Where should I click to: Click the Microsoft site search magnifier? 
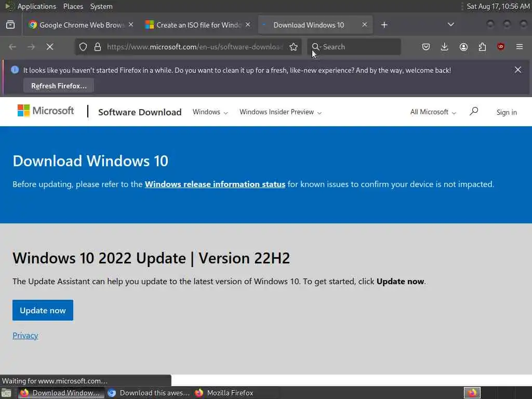(474, 111)
